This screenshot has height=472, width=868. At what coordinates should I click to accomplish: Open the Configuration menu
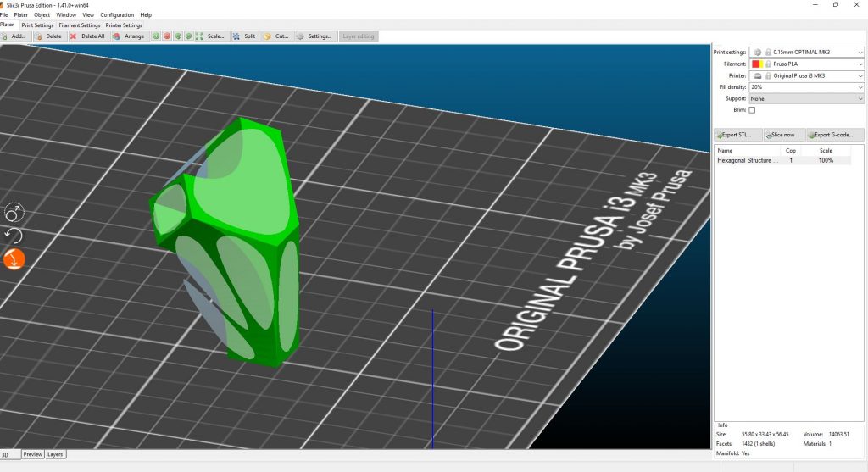pyautogui.click(x=117, y=15)
